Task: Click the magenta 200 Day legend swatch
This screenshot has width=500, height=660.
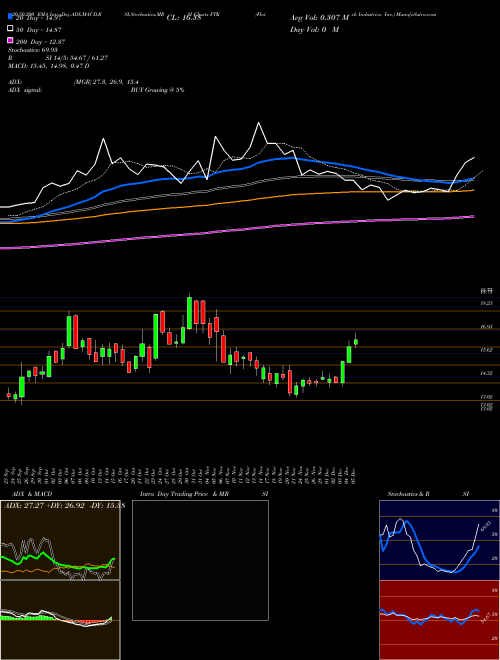Action: tap(11, 40)
